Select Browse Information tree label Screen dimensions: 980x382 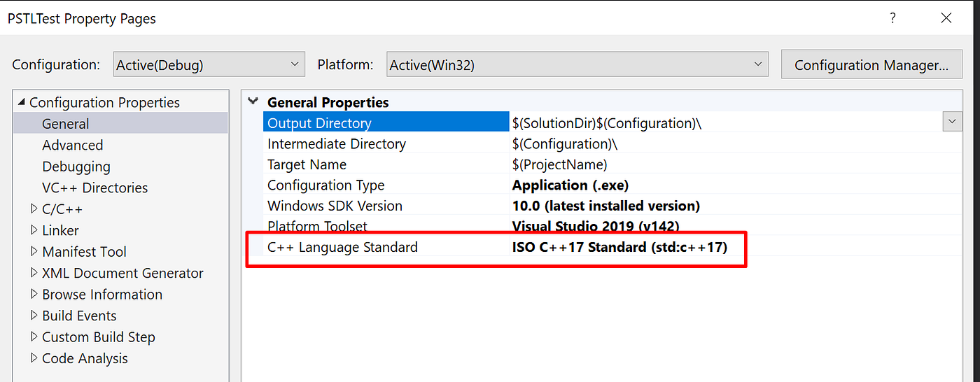click(102, 294)
